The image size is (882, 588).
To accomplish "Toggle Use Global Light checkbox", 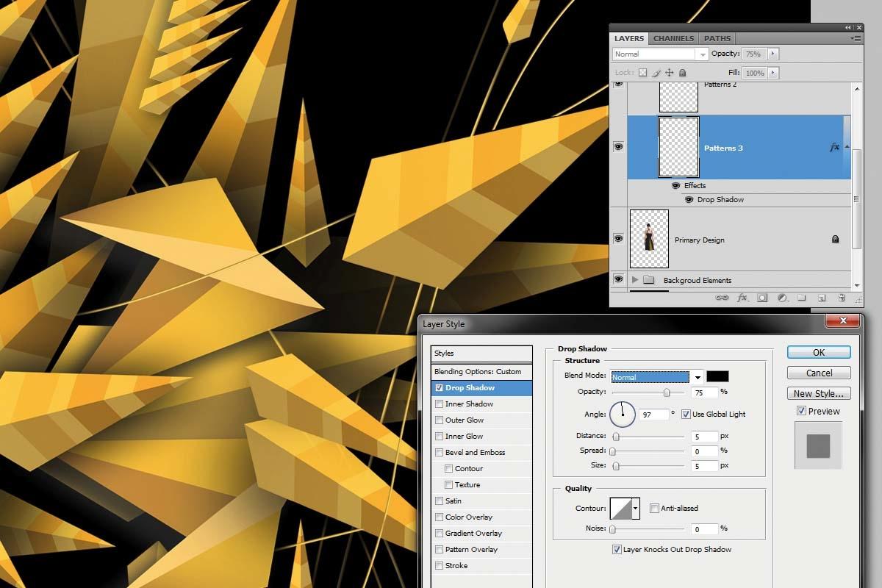I will point(686,415).
